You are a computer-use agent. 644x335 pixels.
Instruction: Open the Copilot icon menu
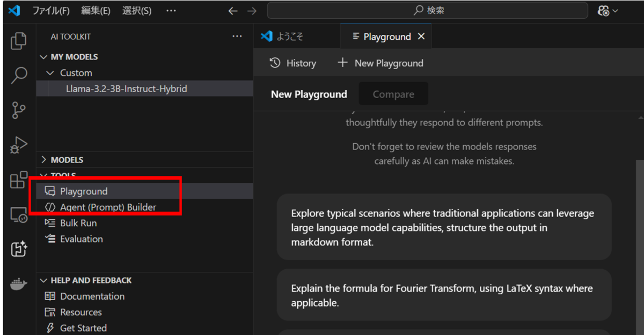607,11
